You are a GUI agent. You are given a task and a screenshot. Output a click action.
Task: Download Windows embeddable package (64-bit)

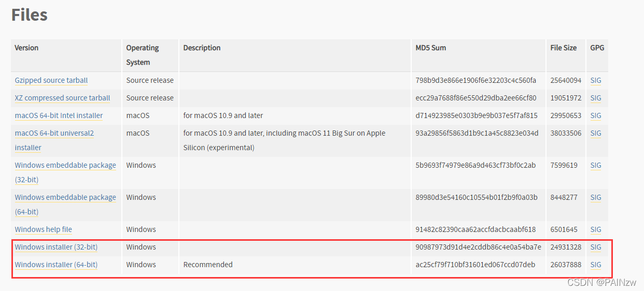click(x=65, y=205)
